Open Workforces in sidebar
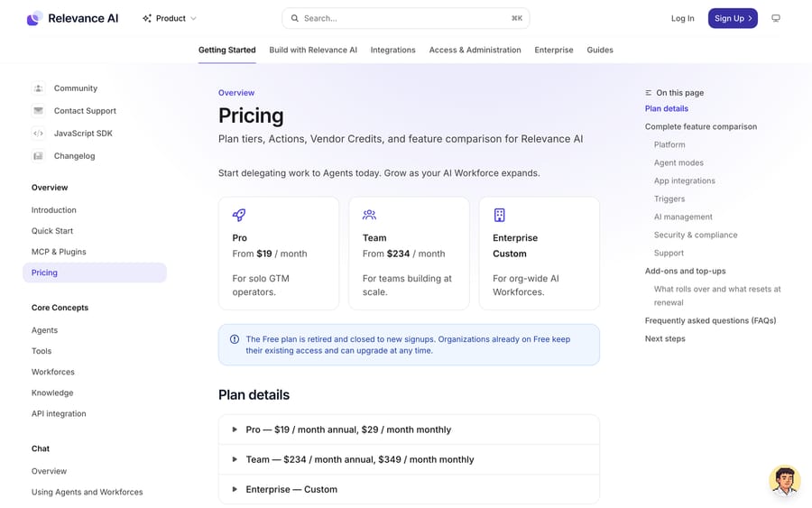Image resolution: width=812 pixels, height=508 pixels. [x=53, y=372]
